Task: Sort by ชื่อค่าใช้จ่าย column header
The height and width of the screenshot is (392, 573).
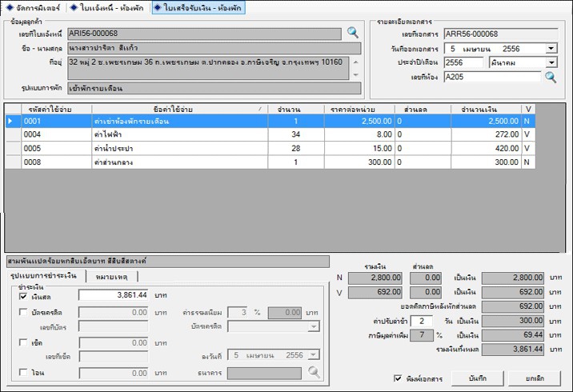Action: point(179,110)
